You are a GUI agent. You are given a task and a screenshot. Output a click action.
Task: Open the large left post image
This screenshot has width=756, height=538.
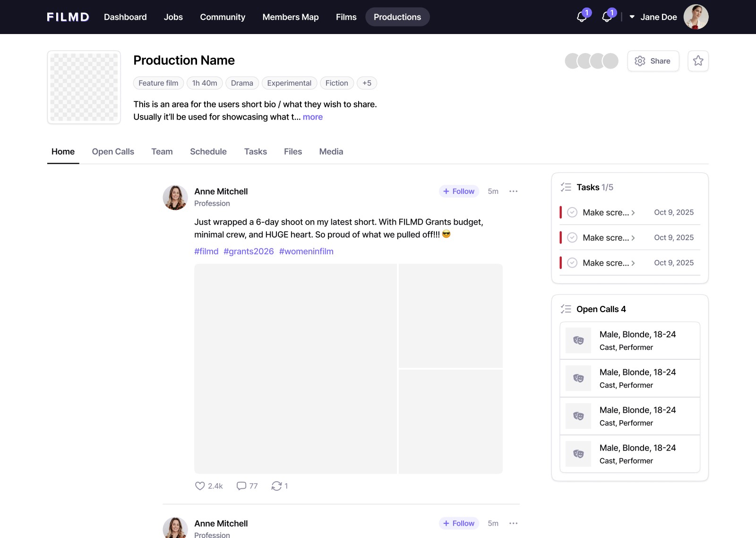(x=295, y=369)
